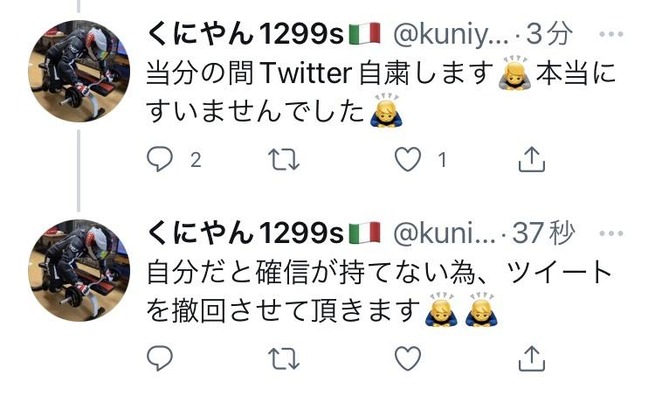This screenshot has height=396, width=655.
Task: Like the tweet with 1 like
Action: [408, 160]
